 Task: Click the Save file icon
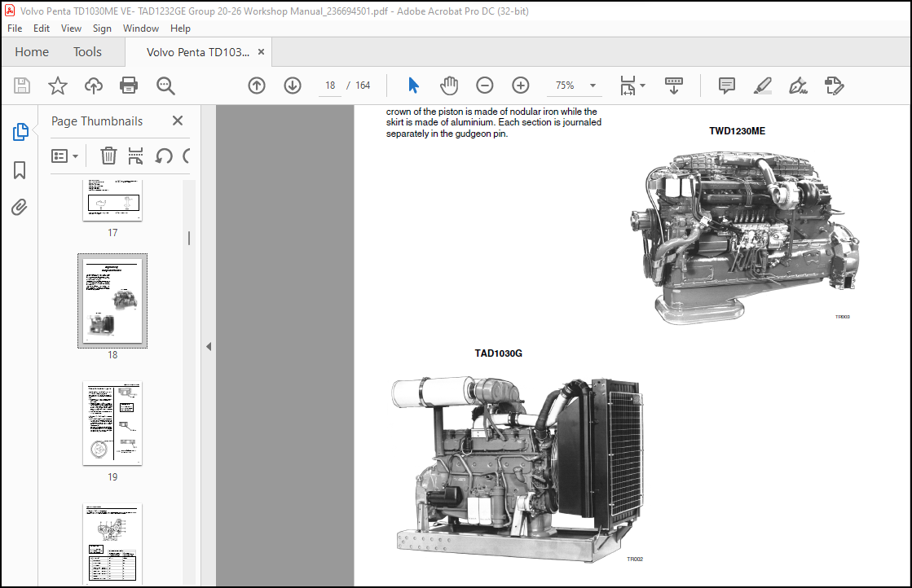[22, 86]
